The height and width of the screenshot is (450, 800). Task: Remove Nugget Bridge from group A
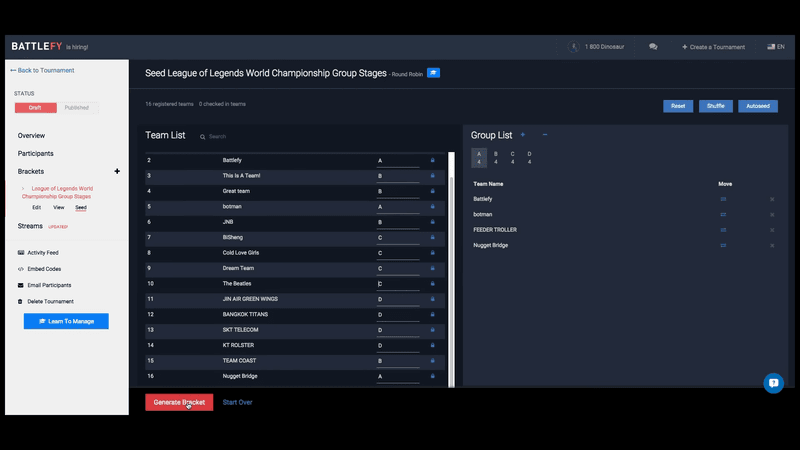click(772, 245)
